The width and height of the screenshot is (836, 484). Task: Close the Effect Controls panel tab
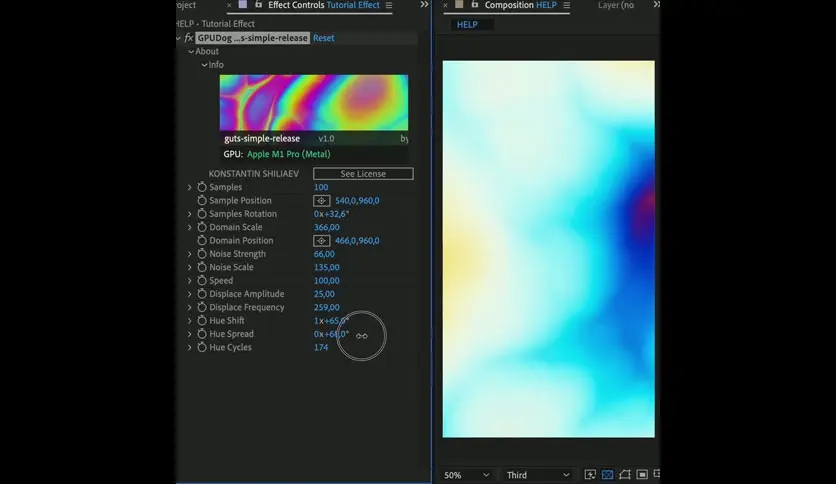[229, 5]
